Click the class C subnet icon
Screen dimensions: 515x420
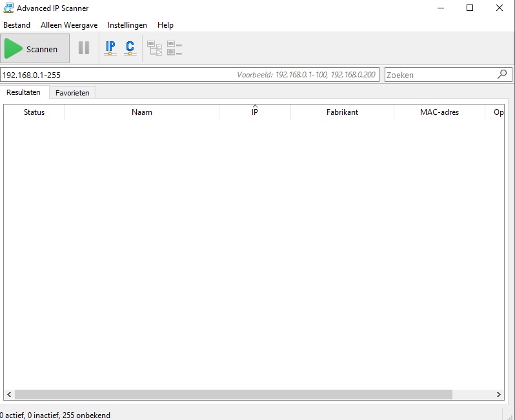130,48
